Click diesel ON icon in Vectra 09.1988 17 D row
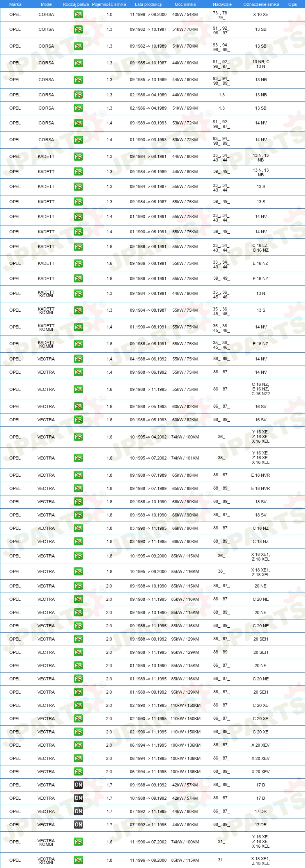 pos(78,785)
